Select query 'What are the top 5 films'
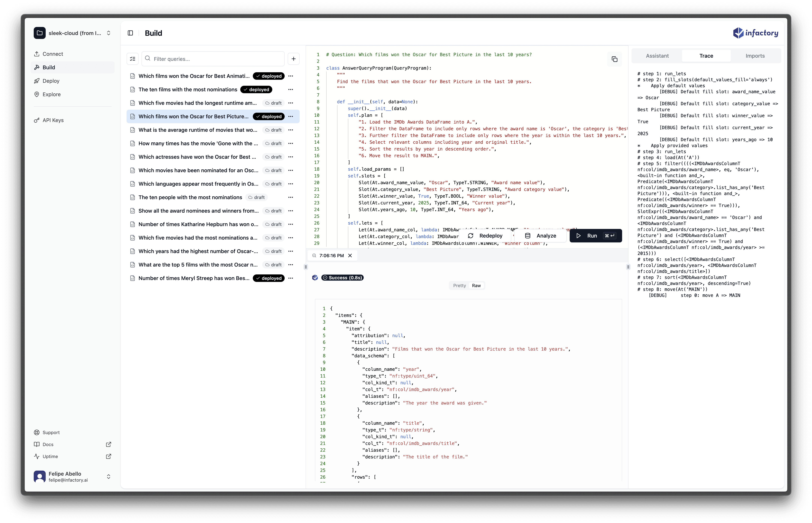This screenshot has width=812, height=523. point(198,264)
